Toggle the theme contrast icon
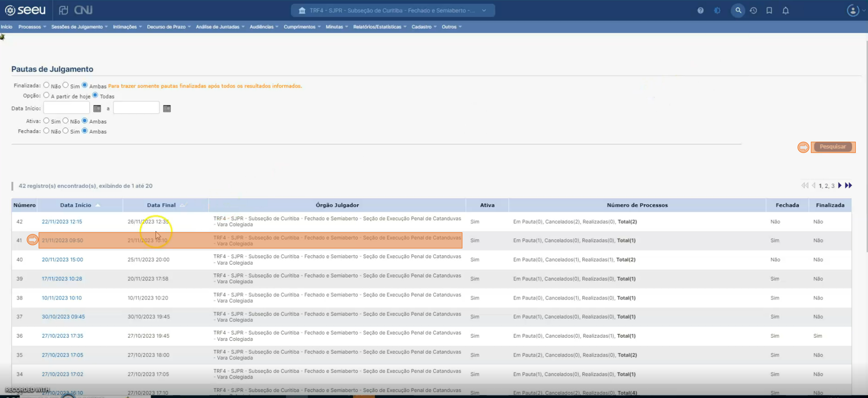 click(x=717, y=10)
